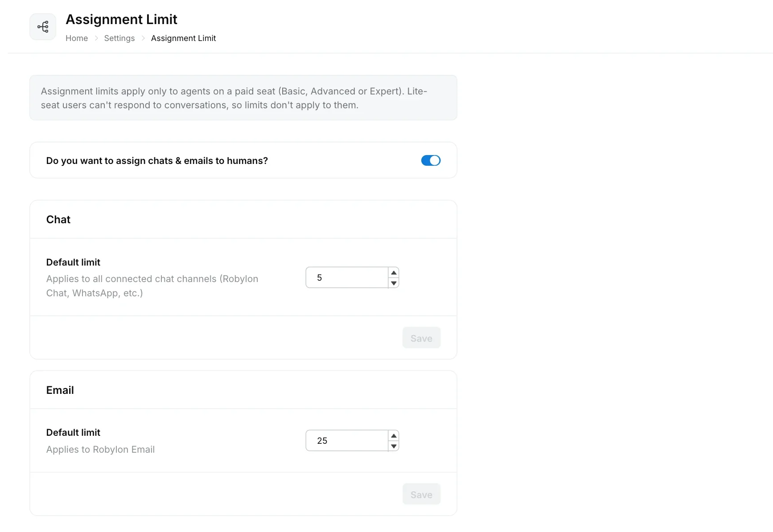Viewport: 773px width, 532px height.
Task: Click the assignment flow icon beside the title
Action: click(x=43, y=27)
